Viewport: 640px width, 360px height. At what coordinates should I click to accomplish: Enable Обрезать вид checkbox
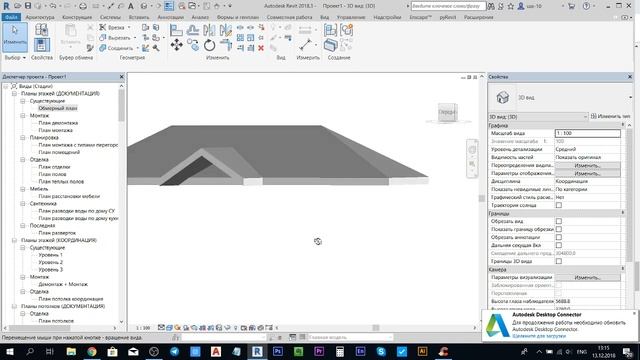559,221
